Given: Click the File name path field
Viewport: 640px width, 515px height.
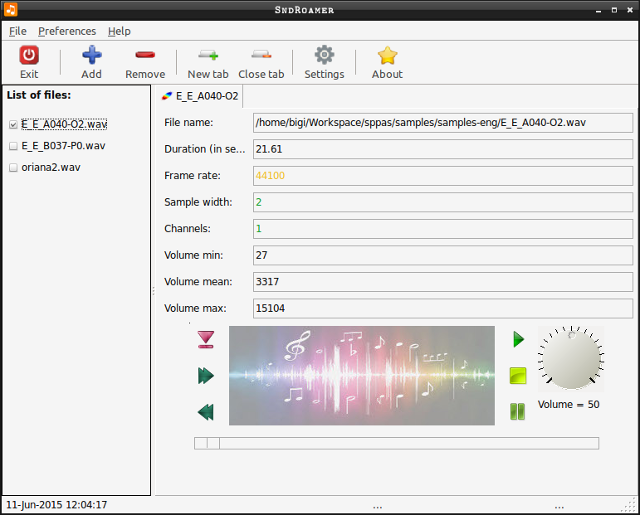Looking at the screenshot, I should click(443, 123).
